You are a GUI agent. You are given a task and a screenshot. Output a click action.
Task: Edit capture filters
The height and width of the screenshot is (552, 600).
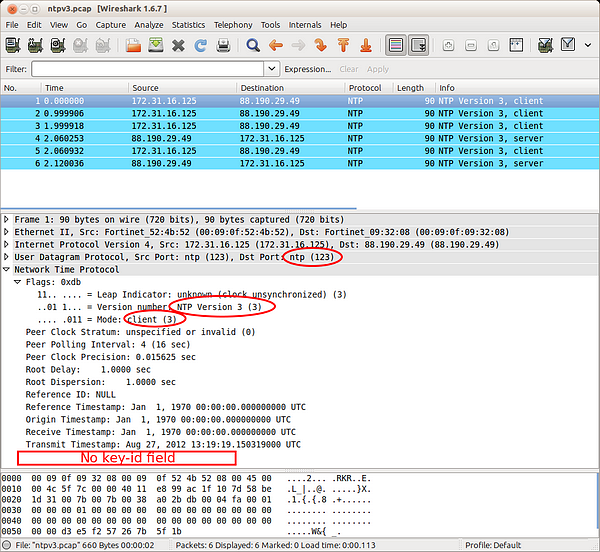(546, 45)
